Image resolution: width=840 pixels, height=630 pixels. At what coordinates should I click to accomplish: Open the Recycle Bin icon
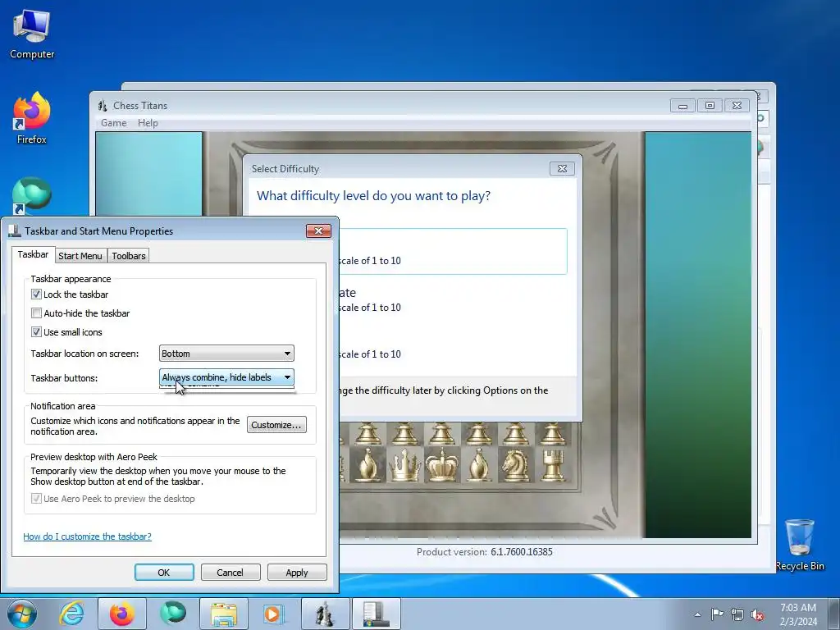coord(799,545)
